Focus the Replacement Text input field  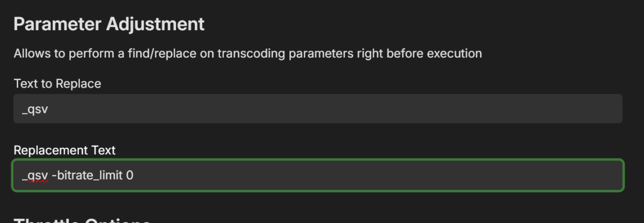click(x=318, y=175)
